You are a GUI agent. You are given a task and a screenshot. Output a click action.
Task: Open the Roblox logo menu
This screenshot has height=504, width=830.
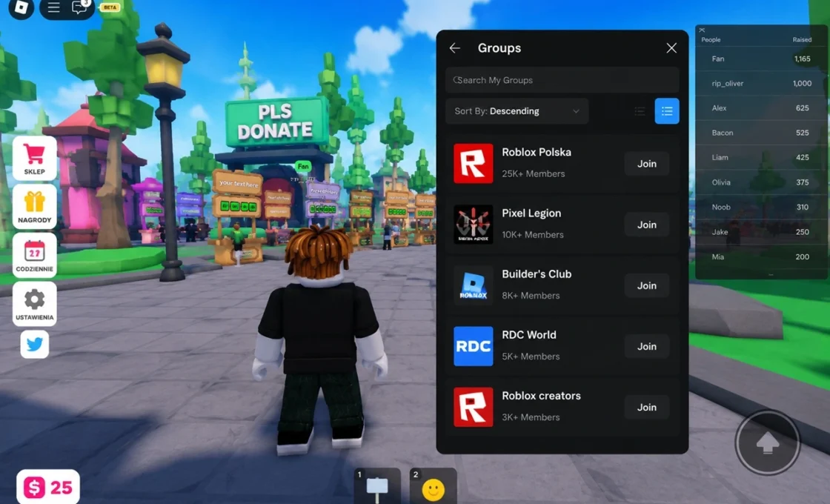tap(21, 8)
